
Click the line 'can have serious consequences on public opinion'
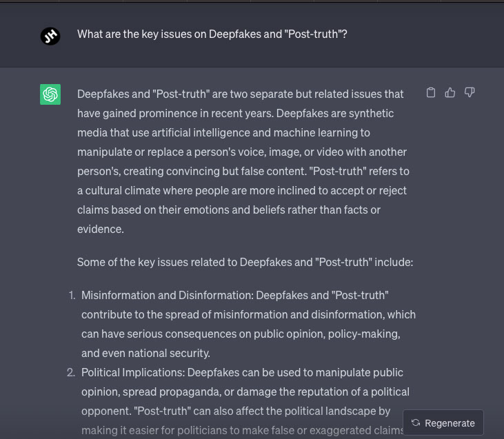(x=241, y=334)
